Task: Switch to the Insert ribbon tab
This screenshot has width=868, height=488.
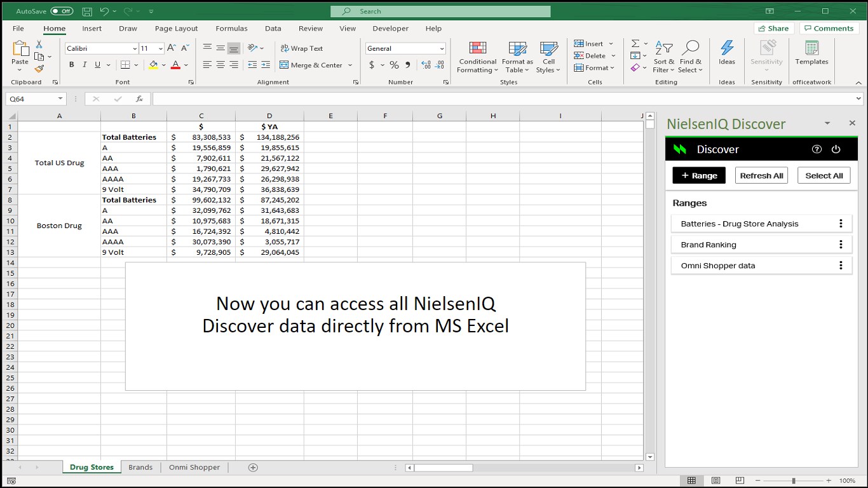Action: point(92,29)
